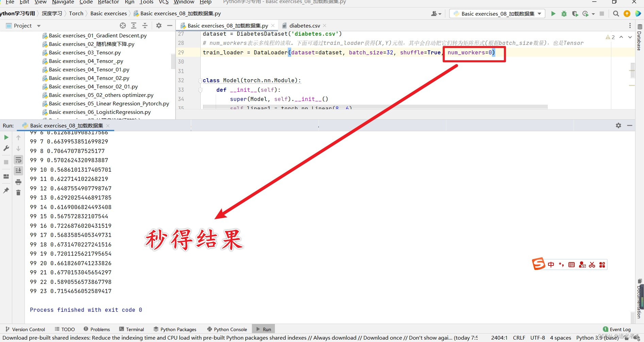
Task: Open the Navigate menu
Action: 63,2
